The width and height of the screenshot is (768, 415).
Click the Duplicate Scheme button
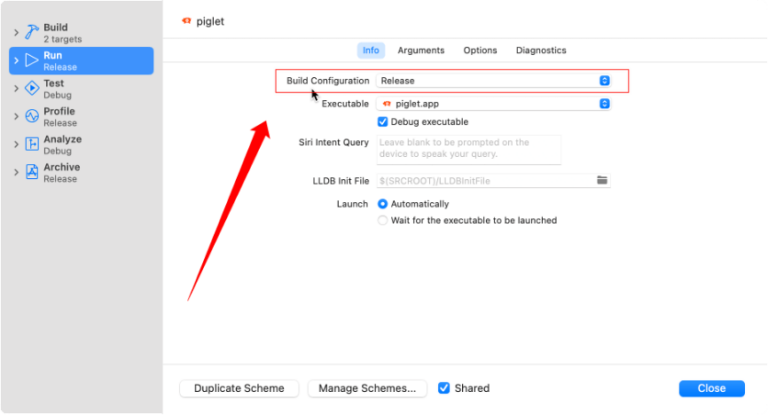pos(239,388)
